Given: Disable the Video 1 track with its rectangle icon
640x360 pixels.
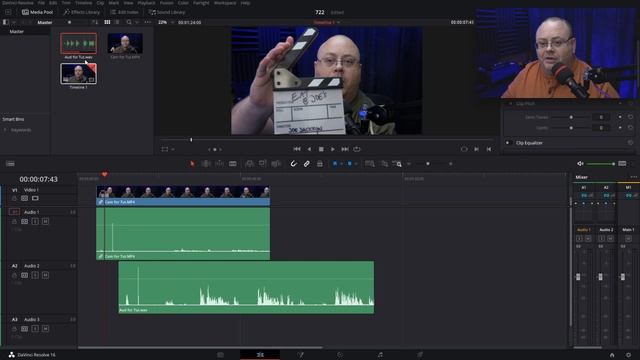Looking at the screenshot, I should [x=35, y=198].
